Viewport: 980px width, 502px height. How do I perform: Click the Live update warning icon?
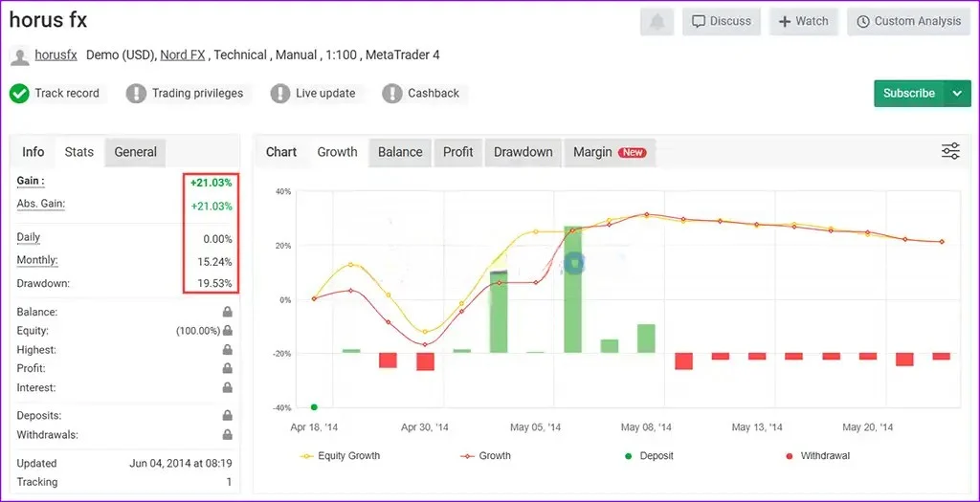coord(279,94)
